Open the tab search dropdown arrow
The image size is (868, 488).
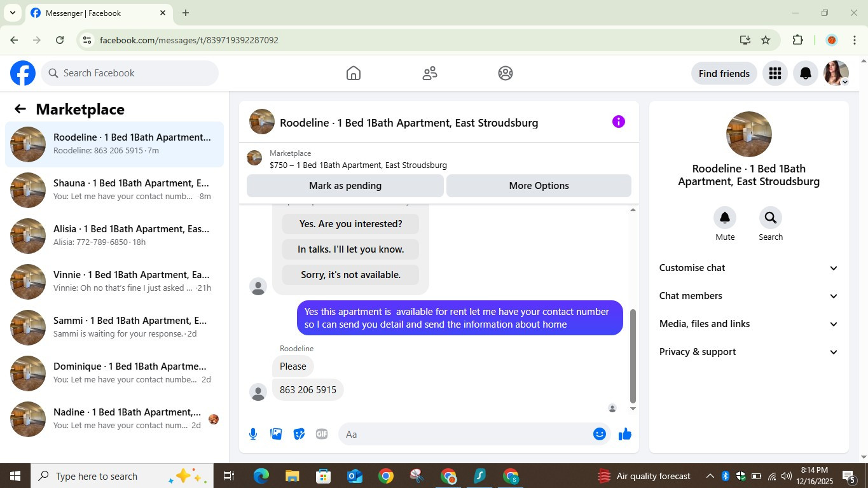[12, 13]
